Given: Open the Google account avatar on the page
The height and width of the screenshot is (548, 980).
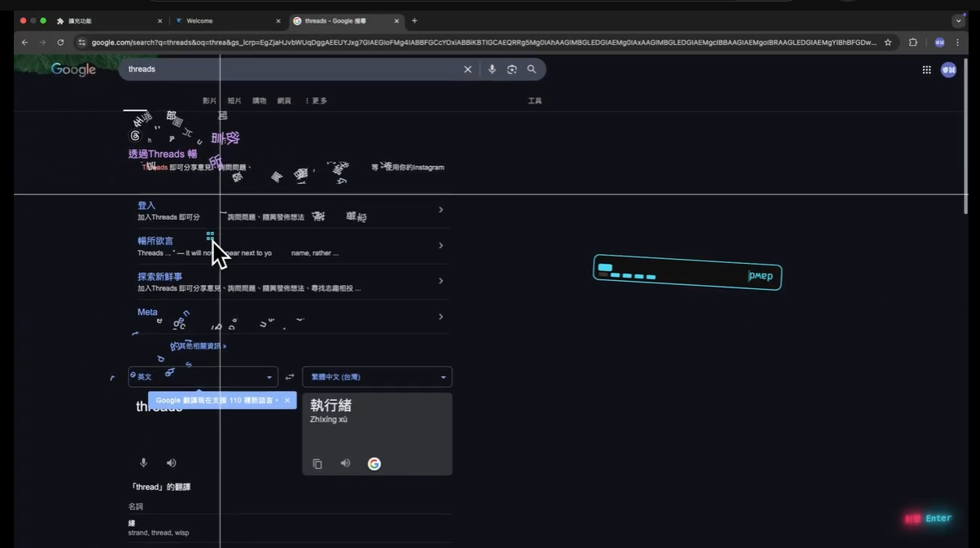Looking at the screenshot, I should [x=948, y=70].
